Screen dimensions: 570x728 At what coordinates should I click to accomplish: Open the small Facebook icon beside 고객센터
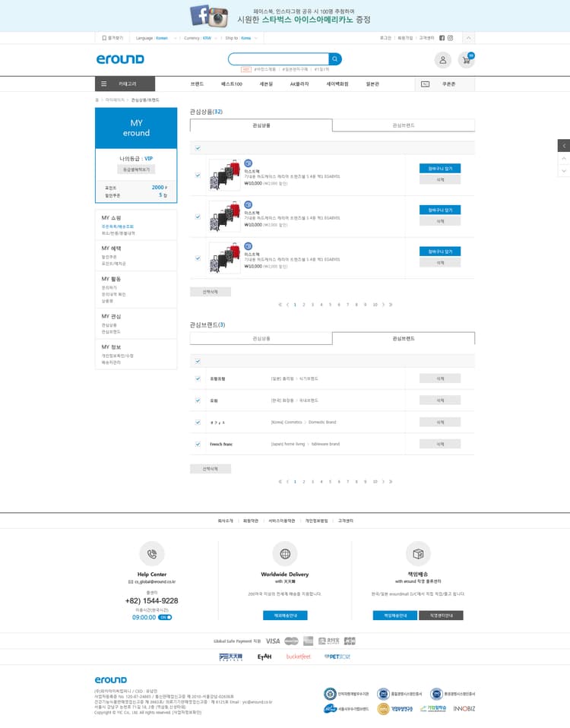(442, 38)
